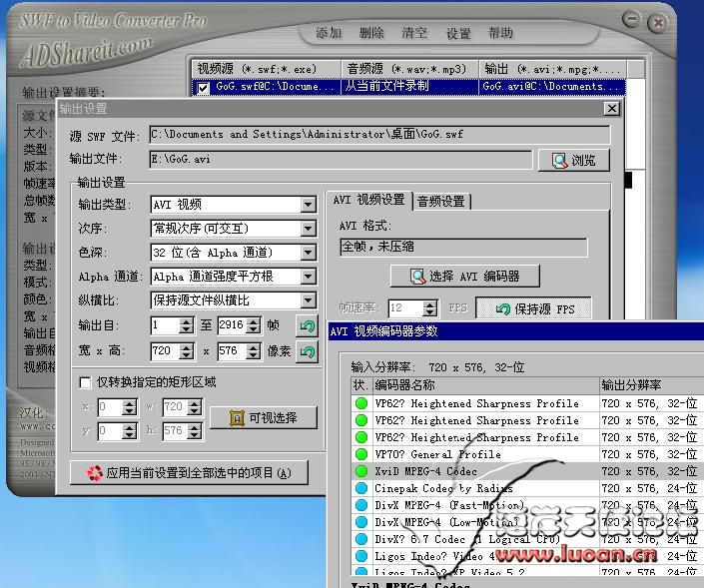Click the green status dot beside VP70 General Profile

coord(361,454)
